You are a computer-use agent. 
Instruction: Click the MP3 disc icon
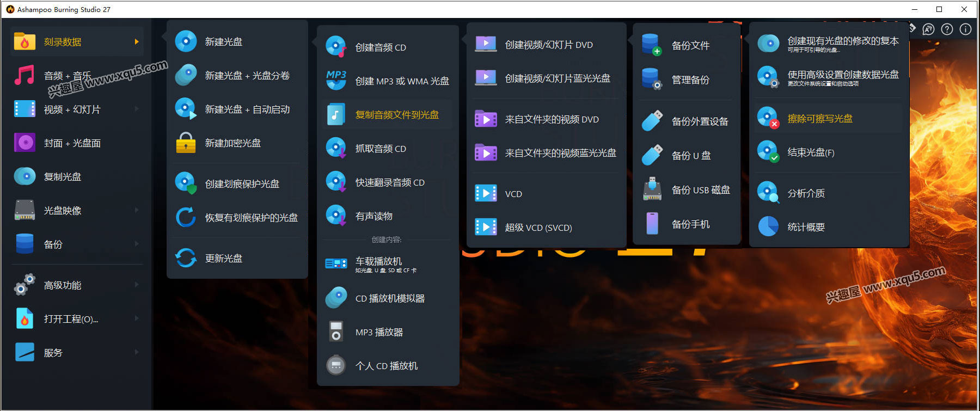[x=336, y=81]
